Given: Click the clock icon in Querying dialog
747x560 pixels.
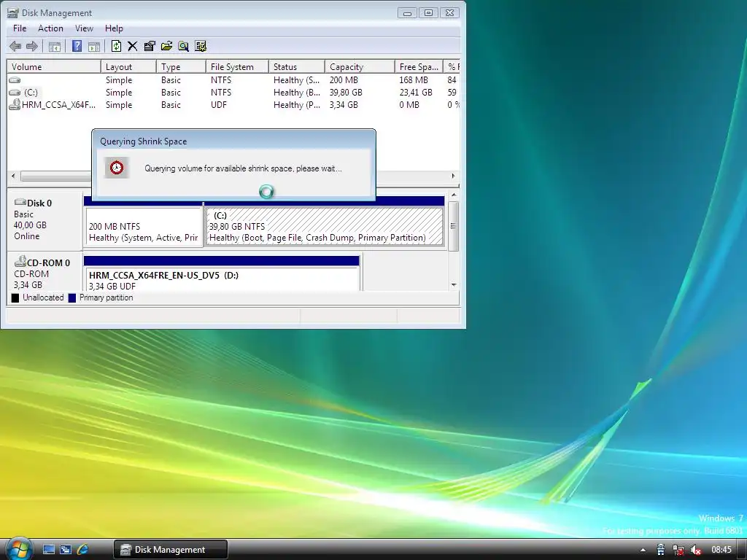Looking at the screenshot, I should pos(117,168).
